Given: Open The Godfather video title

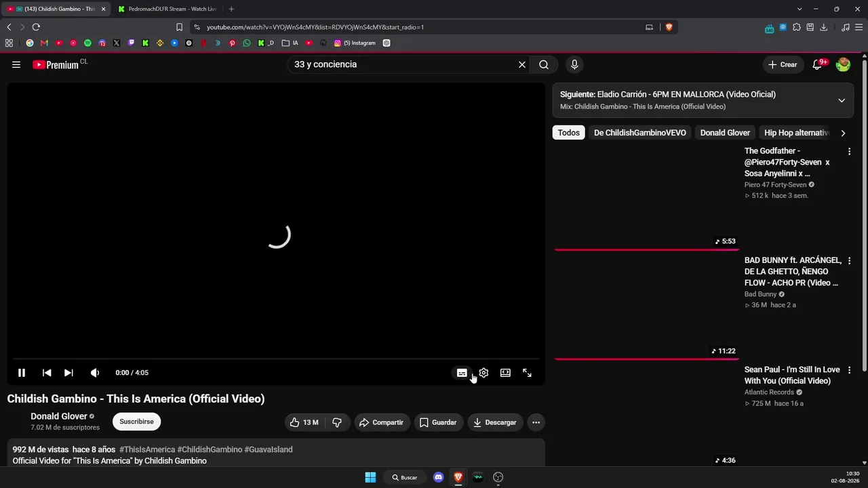Looking at the screenshot, I should (787, 162).
